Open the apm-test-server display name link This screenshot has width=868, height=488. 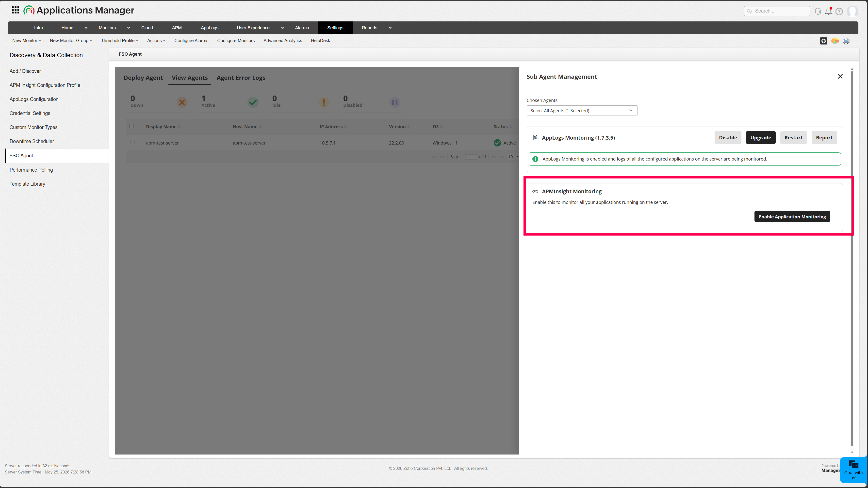[x=163, y=143]
